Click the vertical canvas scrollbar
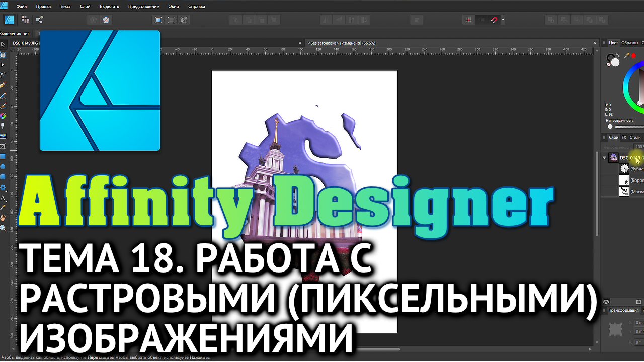 click(598, 194)
